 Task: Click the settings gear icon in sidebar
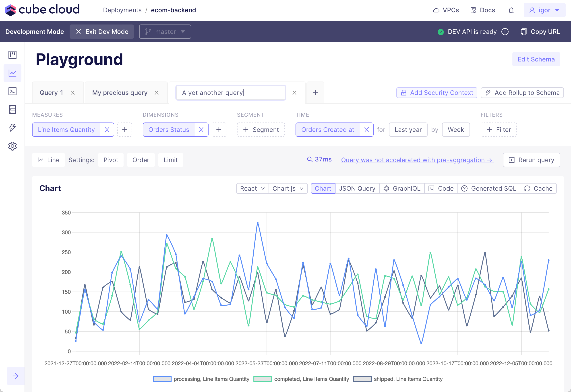(x=12, y=146)
